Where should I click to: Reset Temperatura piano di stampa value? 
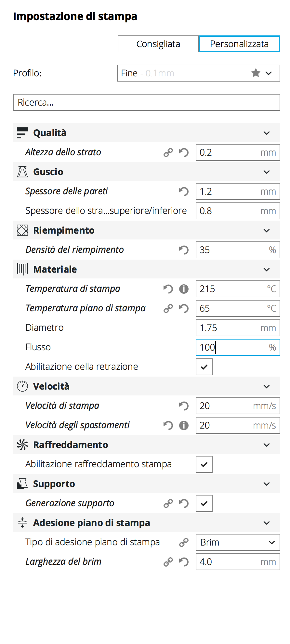(184, 308)
